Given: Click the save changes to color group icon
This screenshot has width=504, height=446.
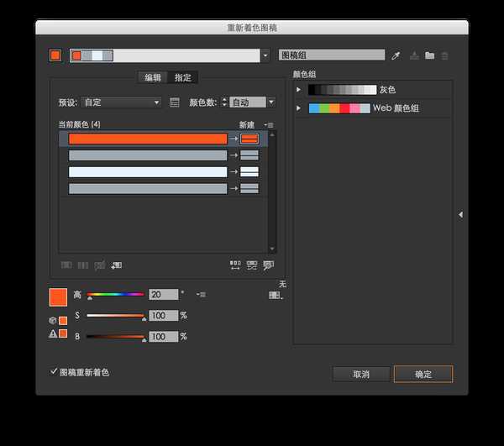Looking at the screenshot, I should (414, 55).
